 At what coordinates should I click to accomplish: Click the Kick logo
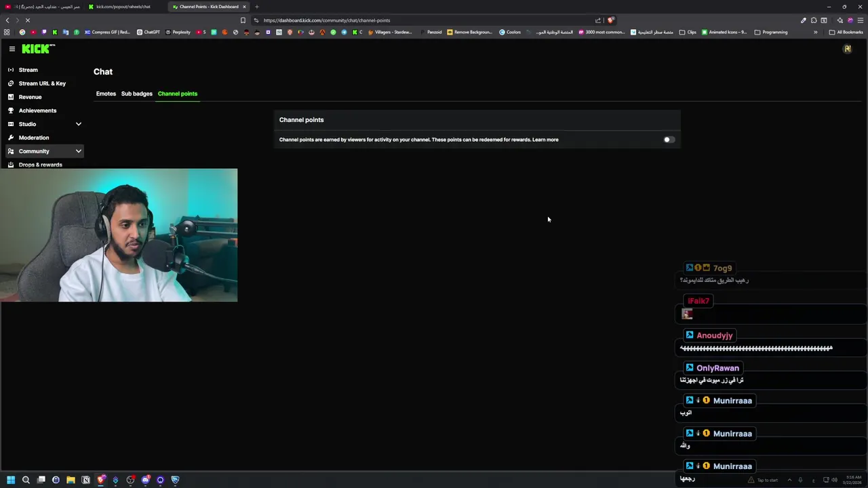(38, 49)
